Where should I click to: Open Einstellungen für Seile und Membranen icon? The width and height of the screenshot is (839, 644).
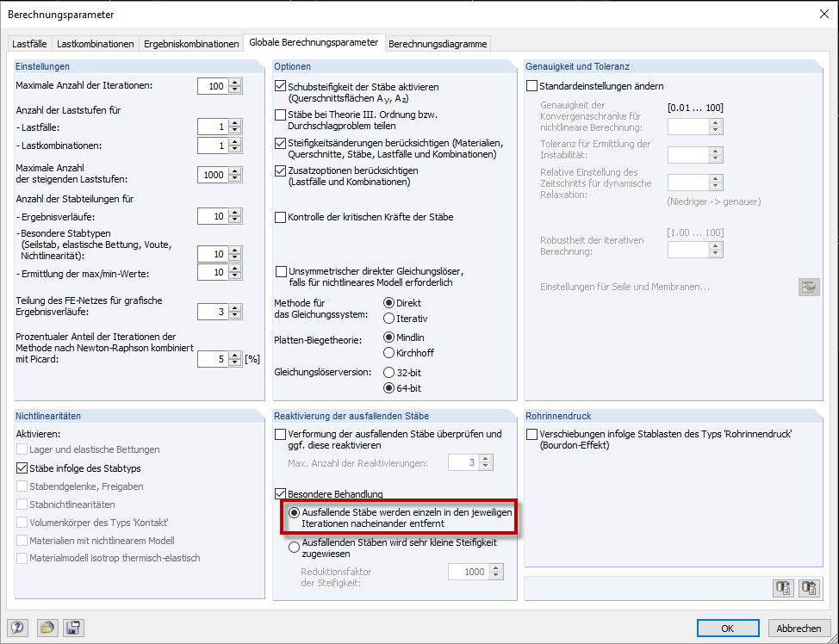(x=808, y=287)
